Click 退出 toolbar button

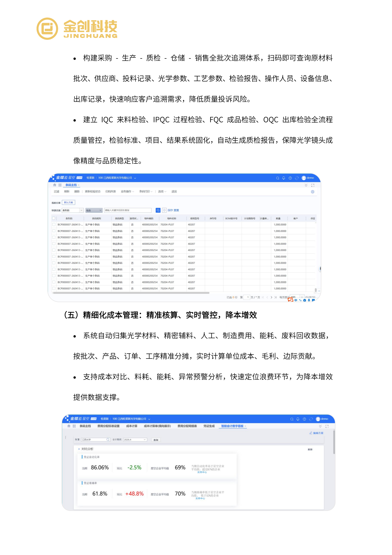(x=174, y=191)
